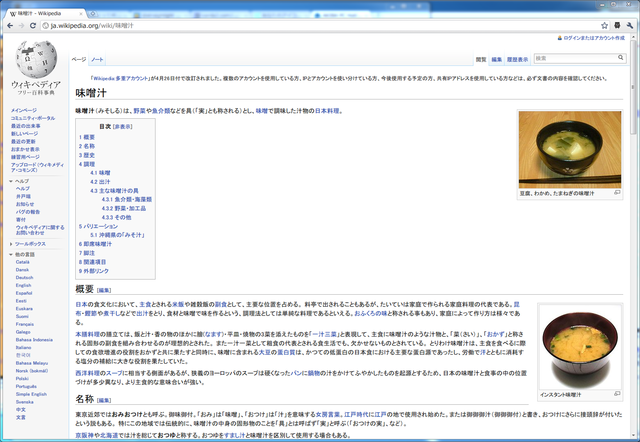
Task: Jump to contents entry 4.3.1 魚介類・海藻類
Action: [127, 199]
